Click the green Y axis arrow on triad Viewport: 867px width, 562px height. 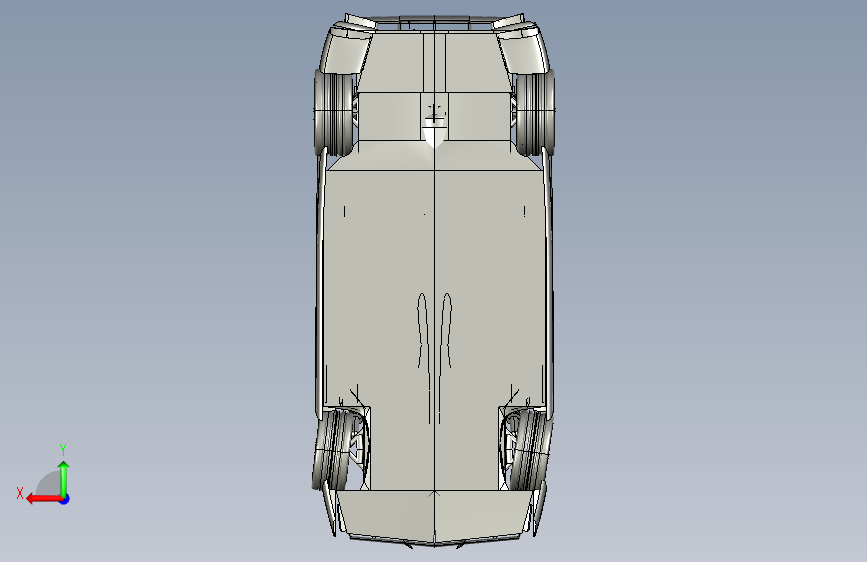click(x=64, y=478)
